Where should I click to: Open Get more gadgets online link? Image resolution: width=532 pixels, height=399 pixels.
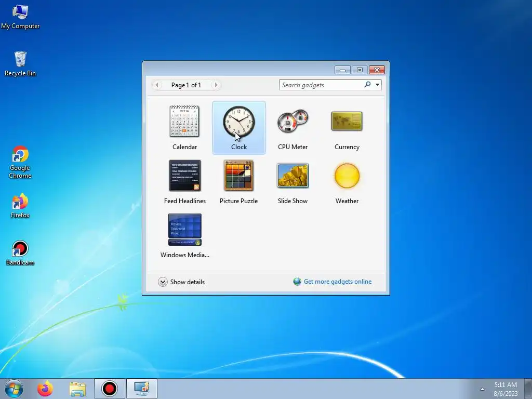pos(338,282)
